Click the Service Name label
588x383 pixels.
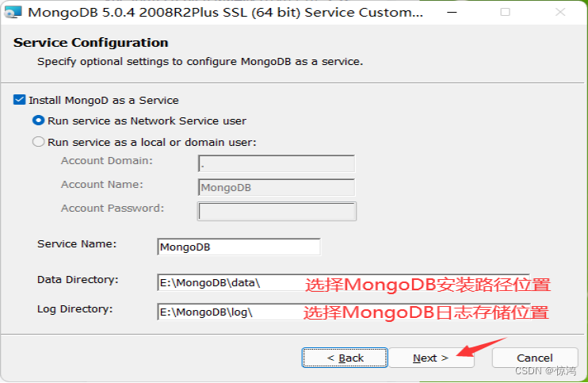tap(77, 243)
